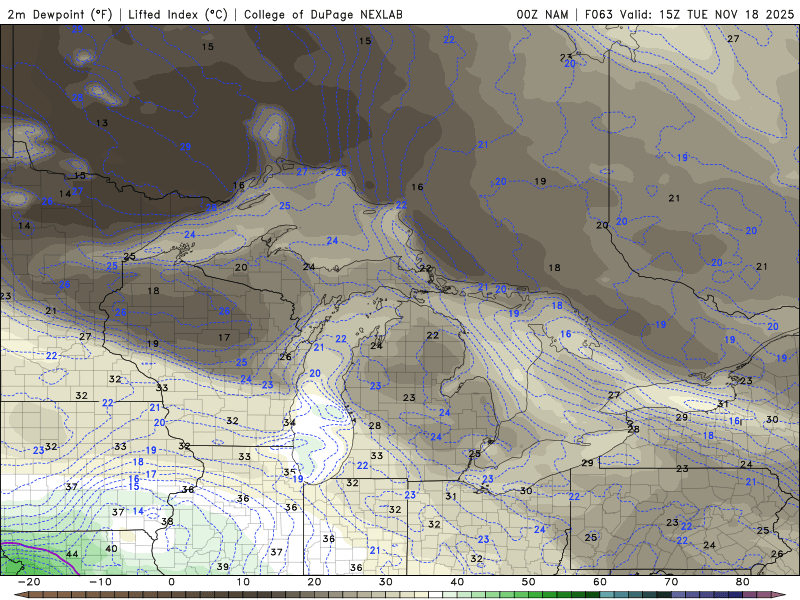Click the "50" color scale label
800x600 pixels.
pyautogui.click(x=529, y=582)
